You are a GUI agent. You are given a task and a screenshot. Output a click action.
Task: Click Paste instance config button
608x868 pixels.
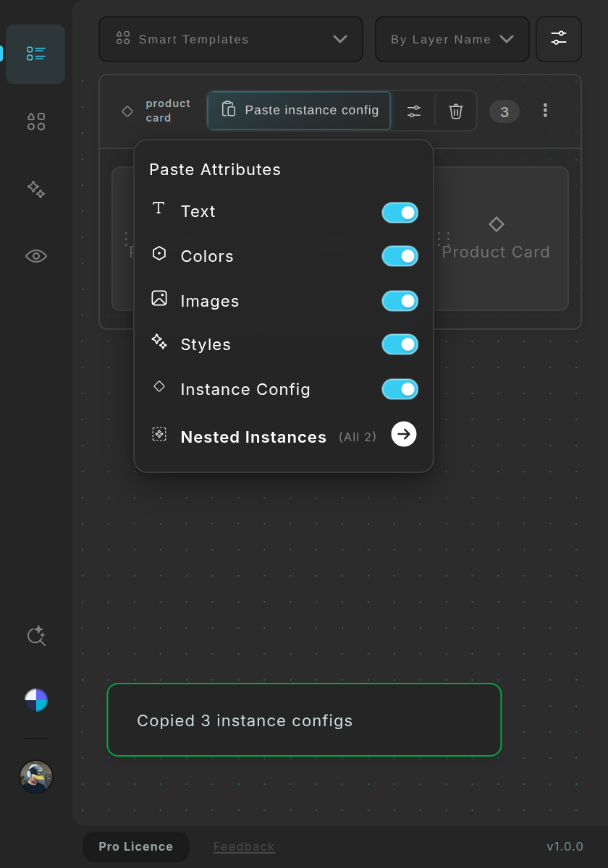tap(299, 111)
